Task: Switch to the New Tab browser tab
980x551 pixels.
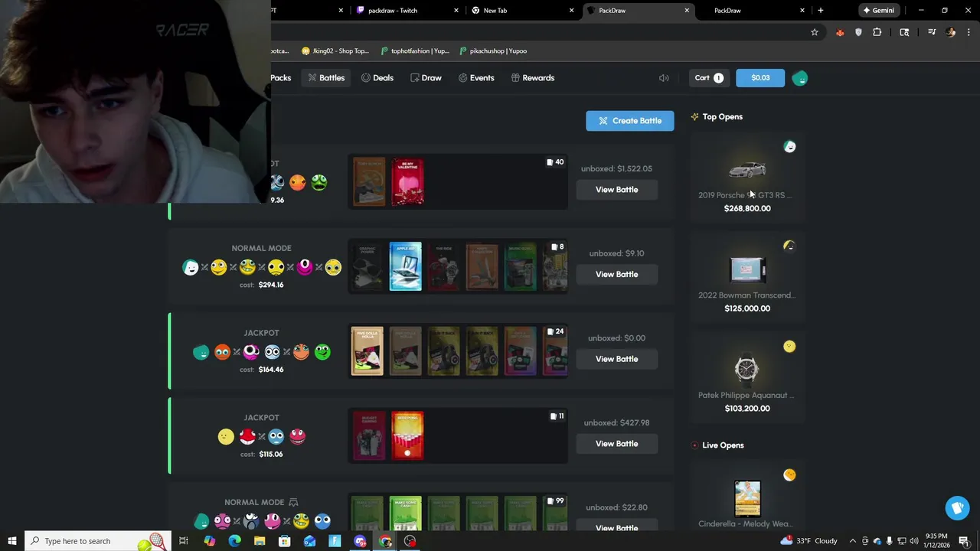Action: click(523, 10)
